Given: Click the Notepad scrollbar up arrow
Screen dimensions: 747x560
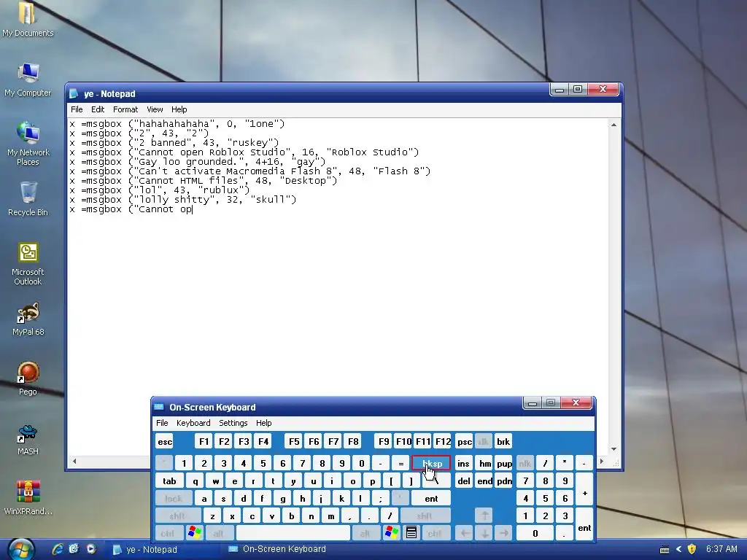Looking at the screenshot, I should tap(614, 125).
